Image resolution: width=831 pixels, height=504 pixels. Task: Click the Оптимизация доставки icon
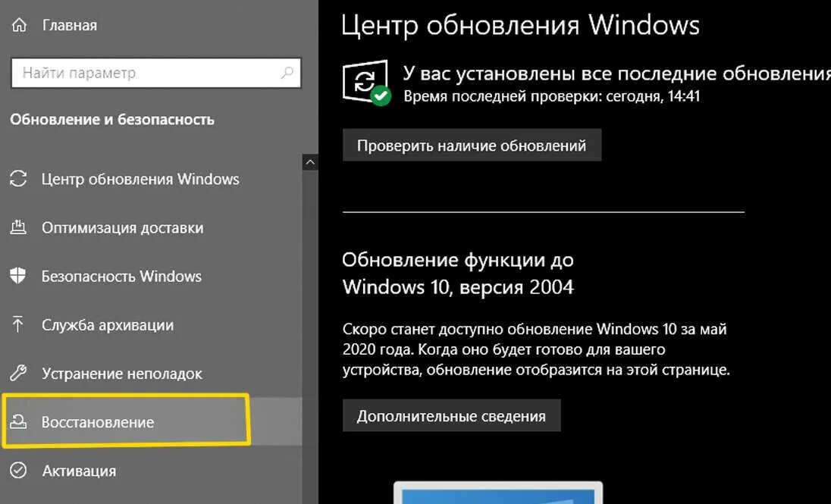pos(18,227)
